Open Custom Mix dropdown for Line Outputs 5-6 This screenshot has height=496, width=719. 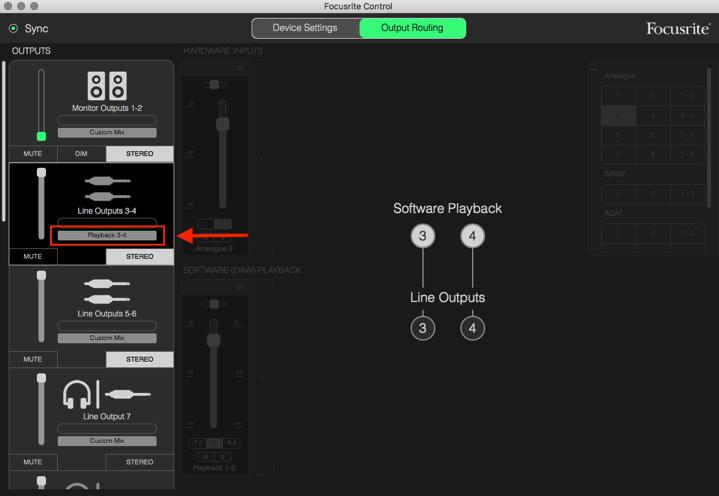pos(107,338)
